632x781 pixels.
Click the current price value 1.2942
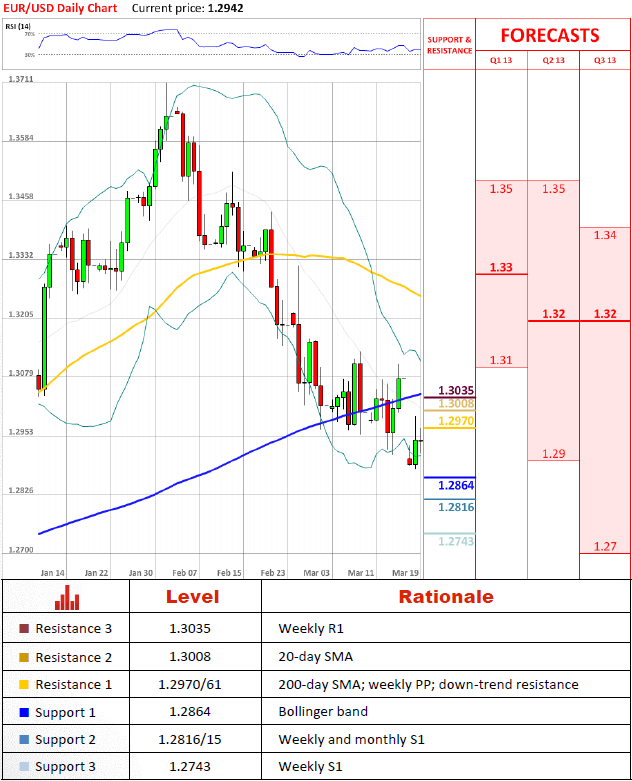[x=226, y=8]
